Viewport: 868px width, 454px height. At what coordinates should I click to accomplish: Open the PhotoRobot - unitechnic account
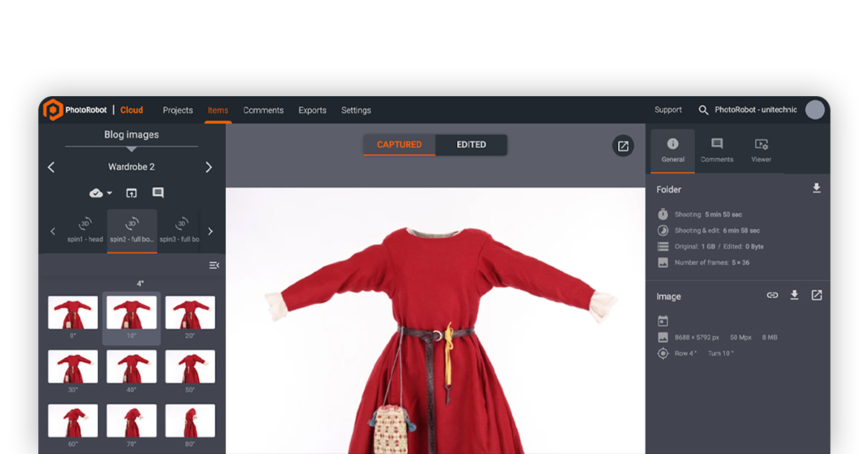coord(756,110)
